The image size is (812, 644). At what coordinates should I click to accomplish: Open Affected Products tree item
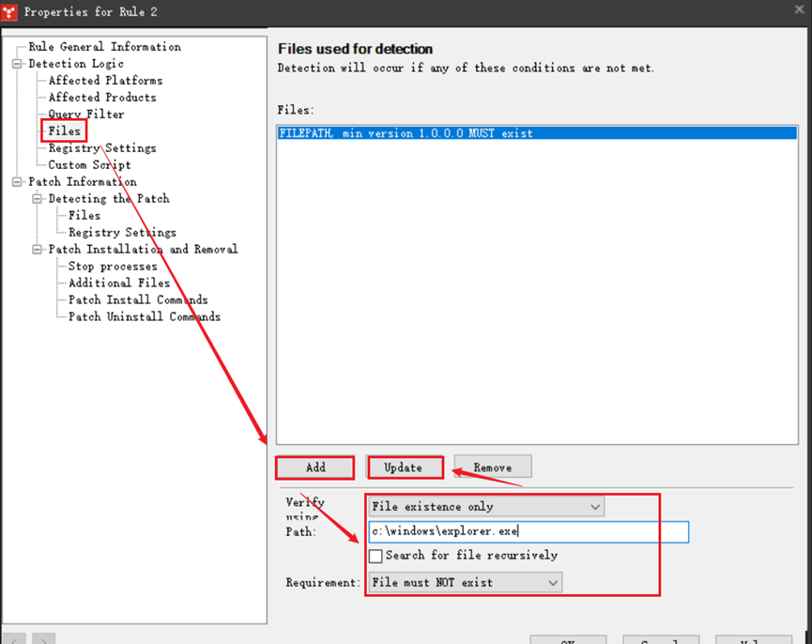(x=102, y=98)
